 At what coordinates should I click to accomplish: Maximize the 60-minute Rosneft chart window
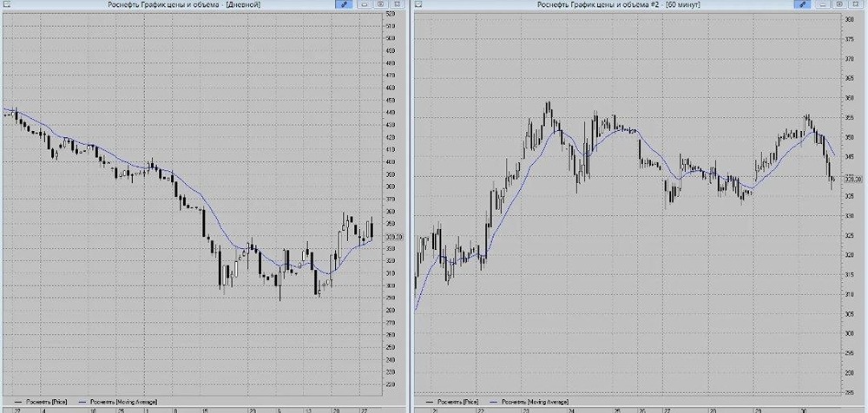pyautogui.click(x=839, y=3)
